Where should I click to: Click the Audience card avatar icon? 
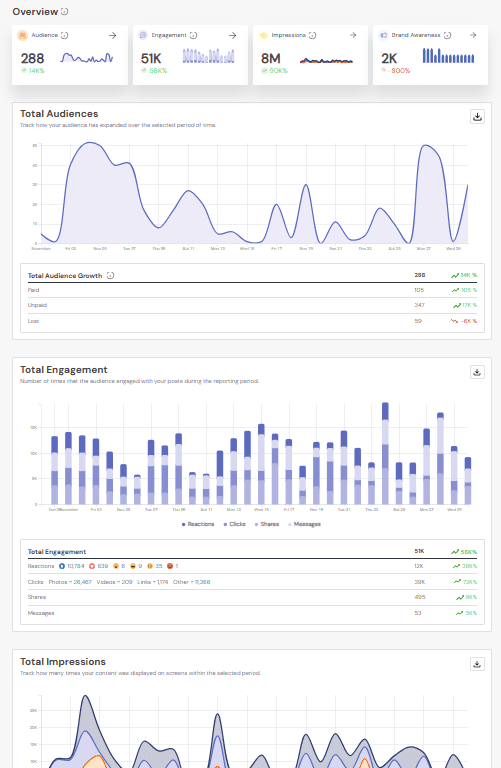[x=23, y=35]
